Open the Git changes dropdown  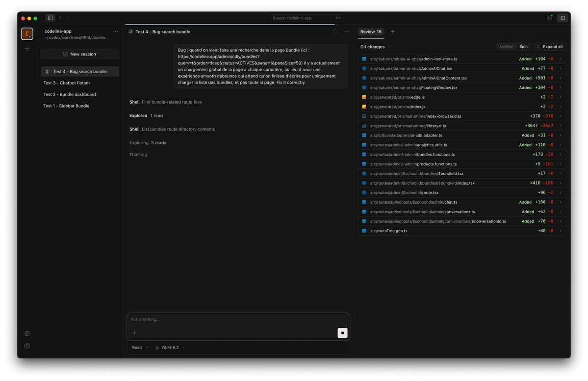point(375,47)
